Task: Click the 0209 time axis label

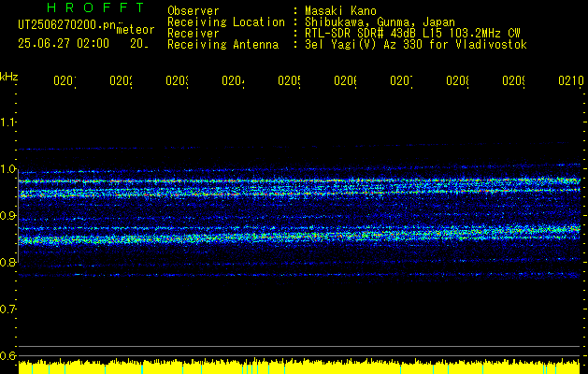Action: pos(513,80)
